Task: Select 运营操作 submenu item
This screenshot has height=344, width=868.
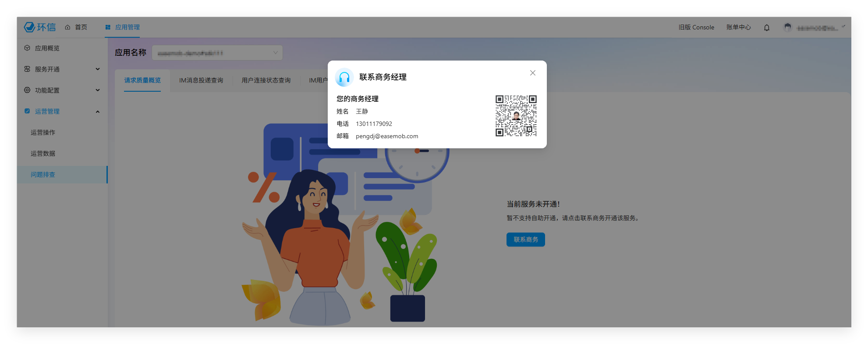Action: pos(43,133)
